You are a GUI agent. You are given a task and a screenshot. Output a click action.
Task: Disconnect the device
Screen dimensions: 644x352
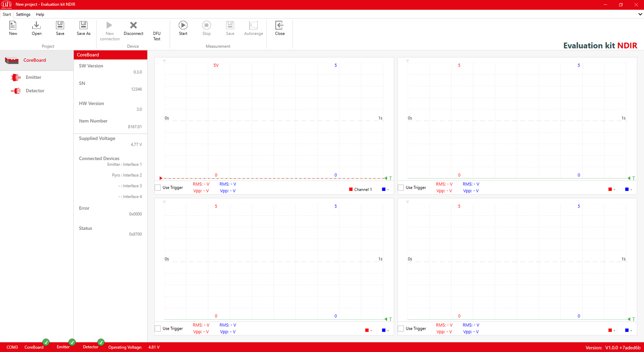(x=133, y=28)
